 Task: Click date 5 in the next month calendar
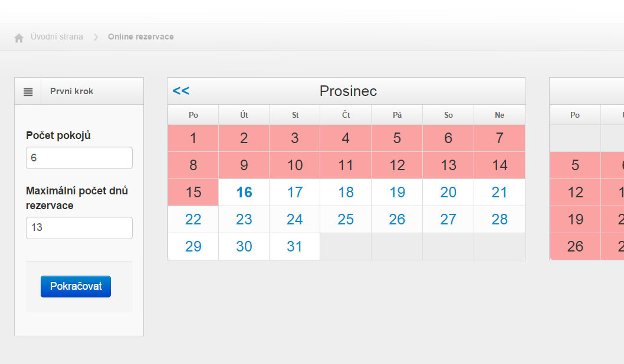575,166
